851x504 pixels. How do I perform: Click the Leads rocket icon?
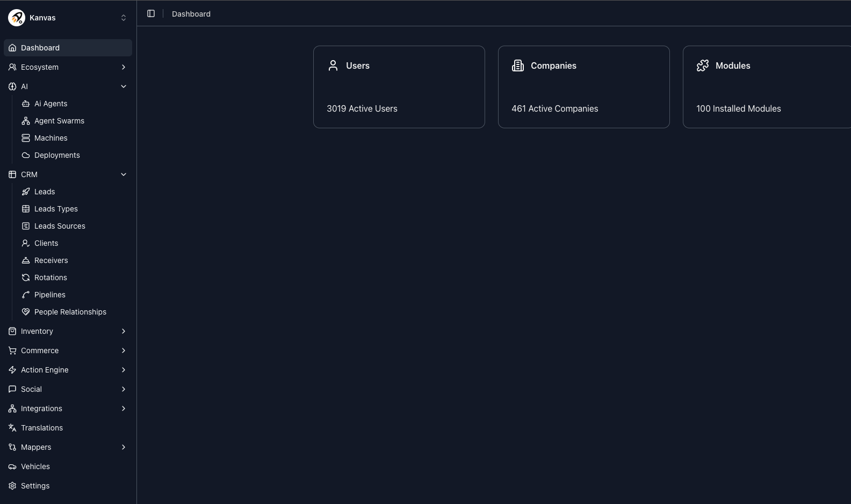[x=26, y=192]
